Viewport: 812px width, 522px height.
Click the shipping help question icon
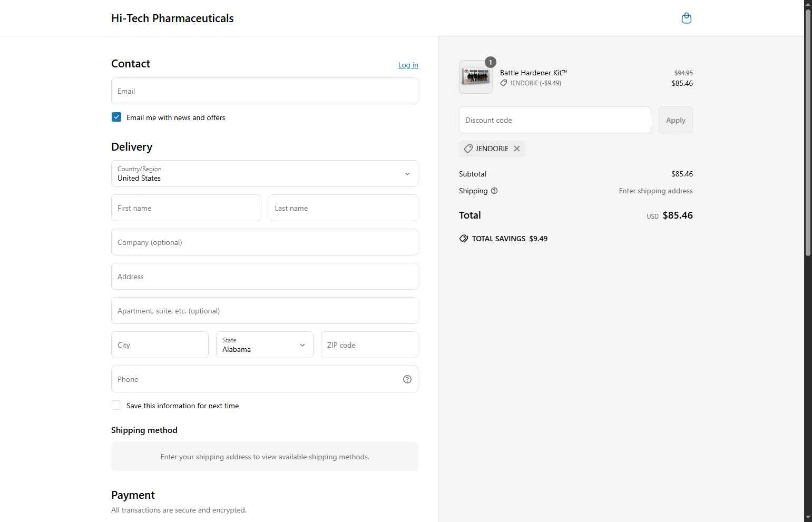click(494, 191)
